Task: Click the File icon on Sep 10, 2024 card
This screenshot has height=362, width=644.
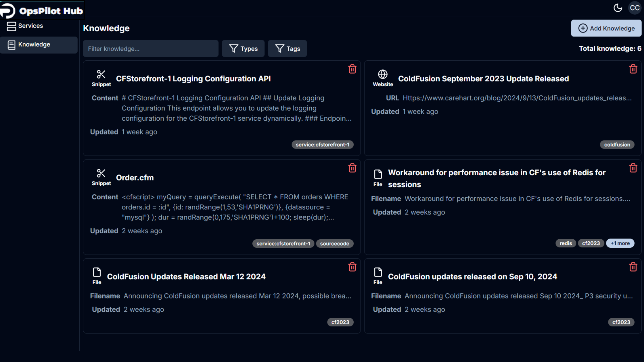Action: coord(378,272)
